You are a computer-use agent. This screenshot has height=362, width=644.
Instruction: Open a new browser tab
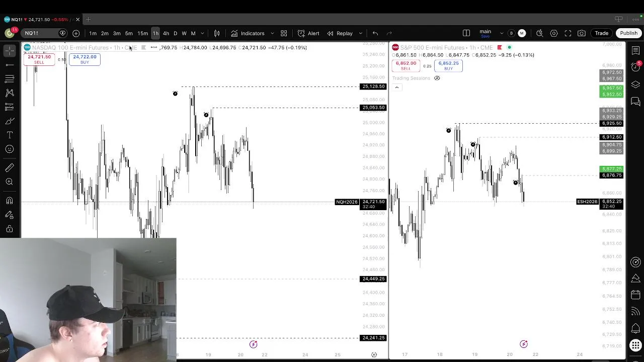(88, 20)
